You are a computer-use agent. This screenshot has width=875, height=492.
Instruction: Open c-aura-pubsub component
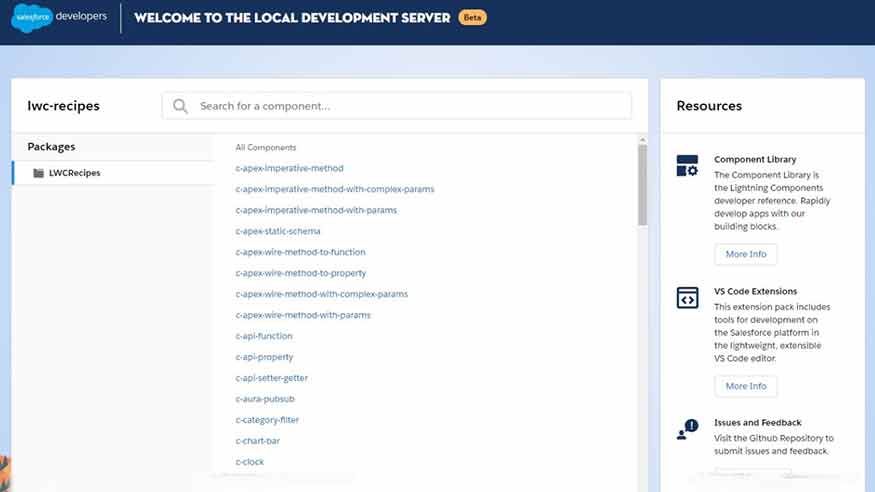tap(265, 399)
